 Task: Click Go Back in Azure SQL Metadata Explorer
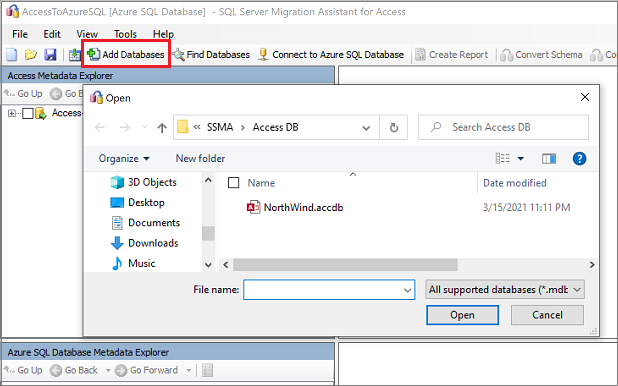click(x=74, y=370)
